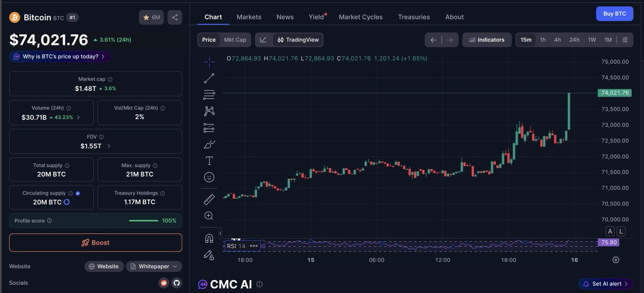This screenshot has height=293, width=644.
Task: Add Bitcoin to watchlist star 6M
Action: (151, 17)
